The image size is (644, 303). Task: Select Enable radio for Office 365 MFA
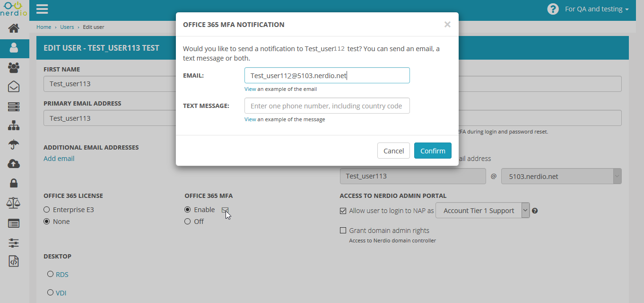[188, 210]
